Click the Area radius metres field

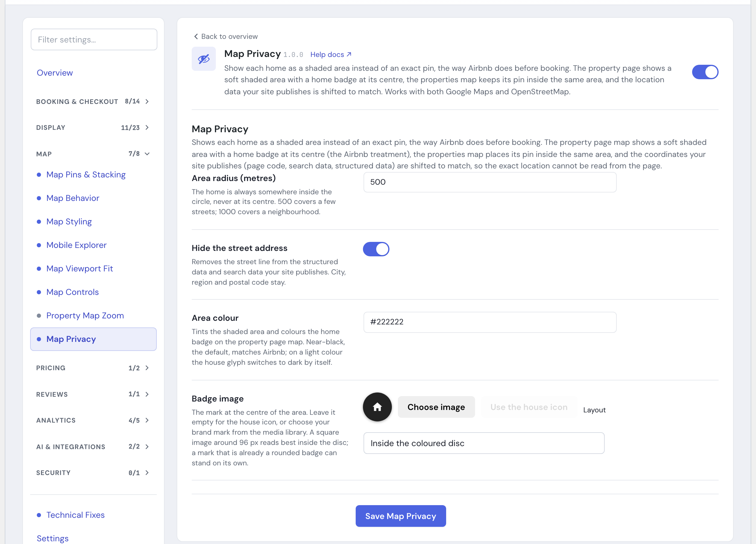(490, 182)
